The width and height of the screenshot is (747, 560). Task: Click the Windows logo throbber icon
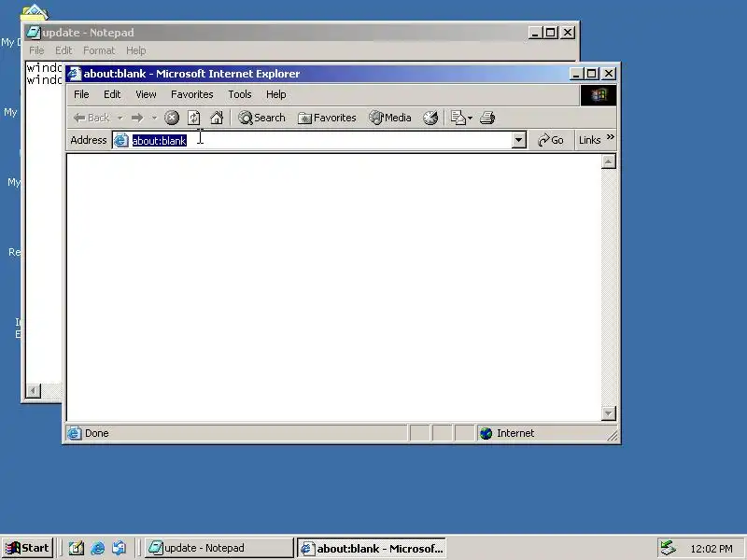coord(599,95)
